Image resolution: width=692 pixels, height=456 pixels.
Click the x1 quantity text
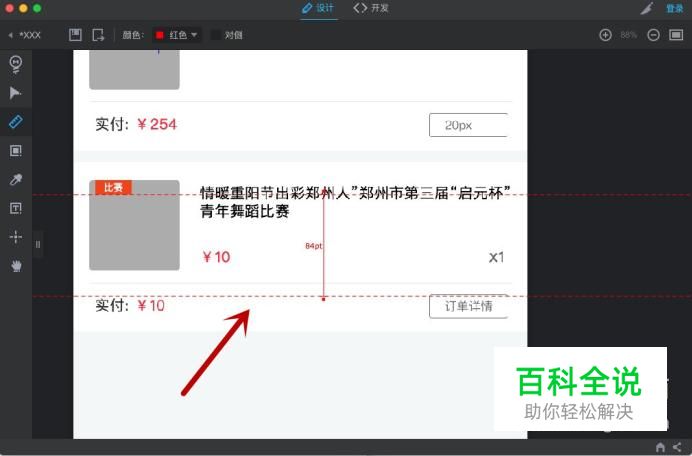click(496, 257)
